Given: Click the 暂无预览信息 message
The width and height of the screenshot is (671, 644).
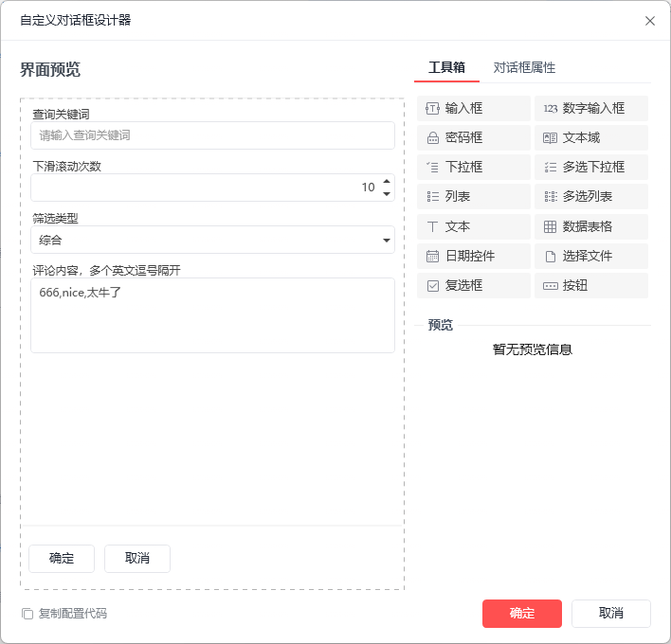Looking at the screenshot, I should tap(533, 349).
